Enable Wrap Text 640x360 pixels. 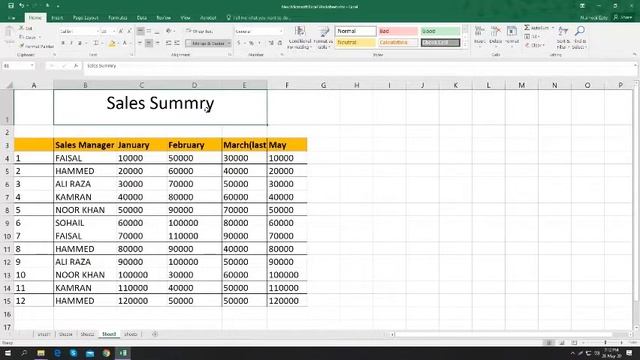pos(200,31)
